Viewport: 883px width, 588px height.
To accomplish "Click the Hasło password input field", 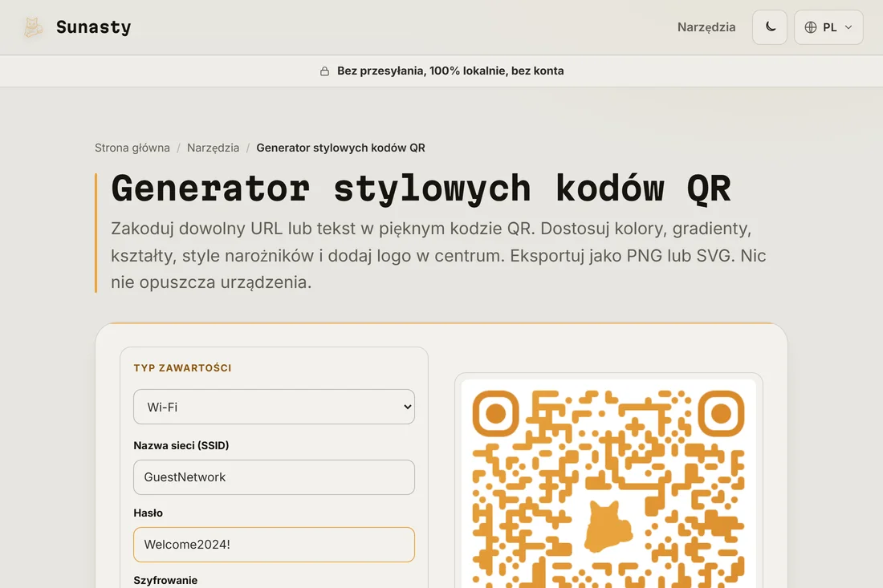I will pyautogui.click(x=275, y=545).
